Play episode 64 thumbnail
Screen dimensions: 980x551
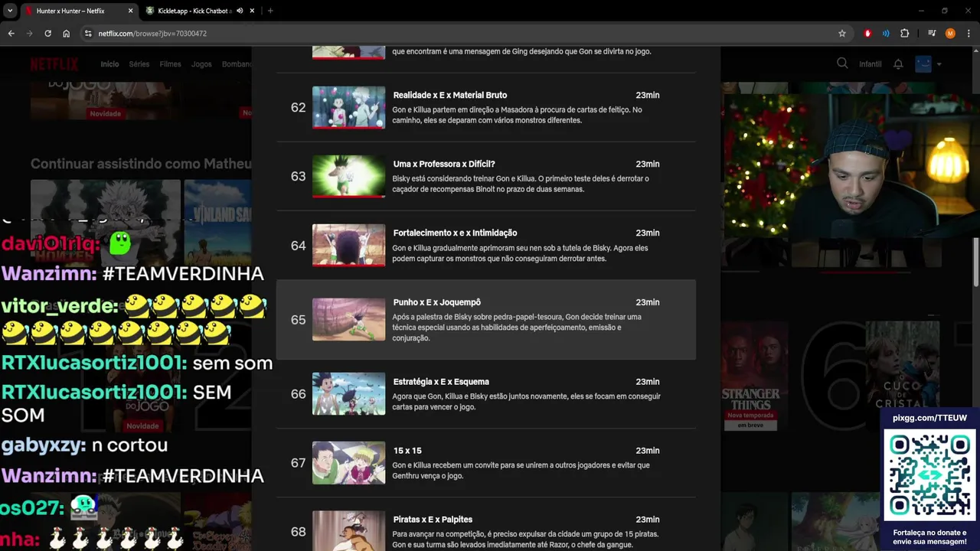click(x=348, y=245)
